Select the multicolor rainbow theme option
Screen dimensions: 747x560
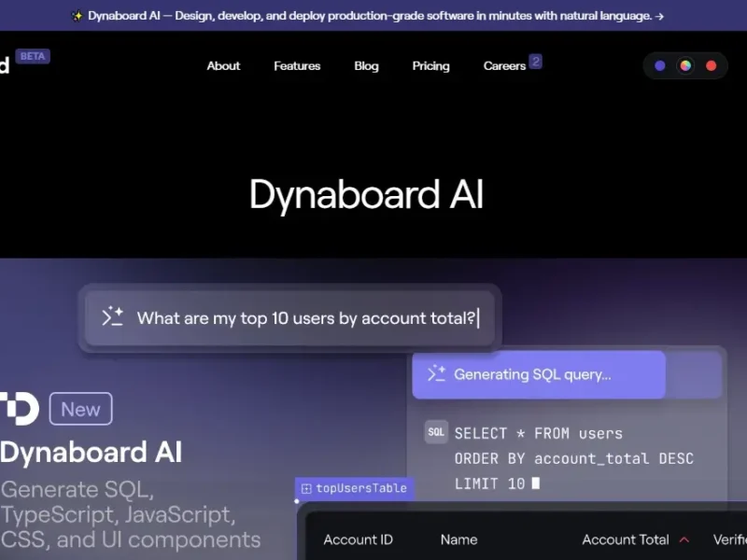685,65
